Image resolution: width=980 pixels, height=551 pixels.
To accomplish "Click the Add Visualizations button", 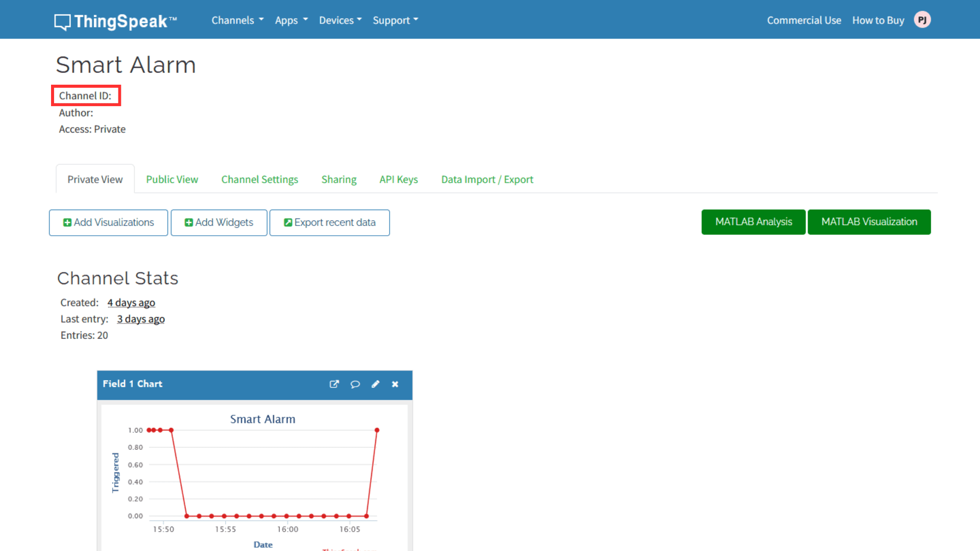I will point(108,222).
